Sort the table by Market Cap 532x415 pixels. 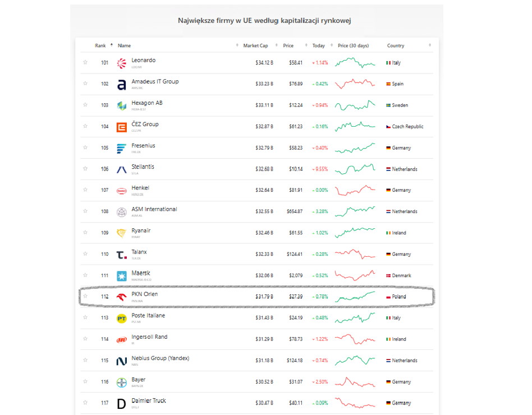tap(255, 45)
